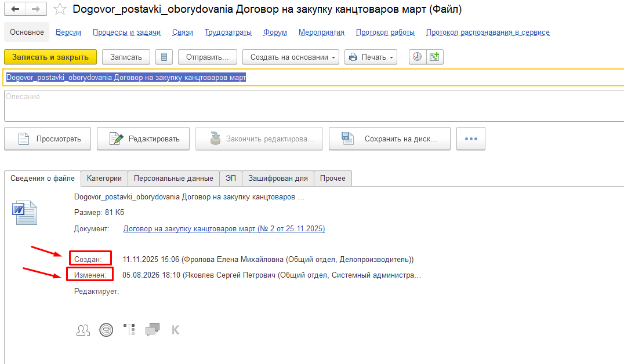
Task: Click Сохранить на диск... button
Action: click(390, 139)
